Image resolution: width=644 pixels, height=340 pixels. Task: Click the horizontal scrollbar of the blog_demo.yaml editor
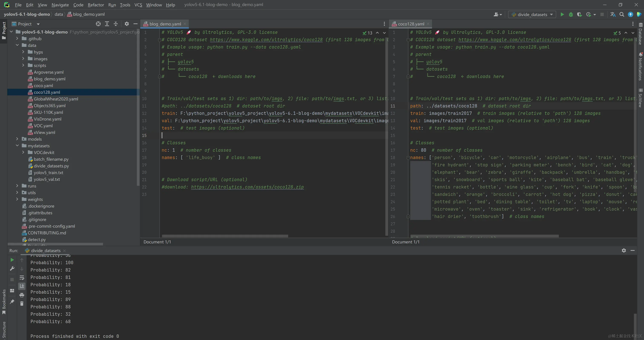point(225,236)
